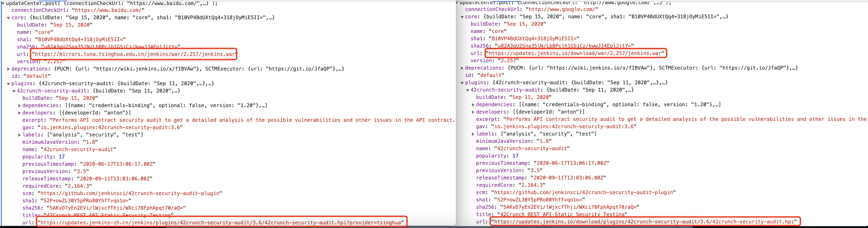Select id "default" row in left panel

pyautogui.click(x=31, y=76)
